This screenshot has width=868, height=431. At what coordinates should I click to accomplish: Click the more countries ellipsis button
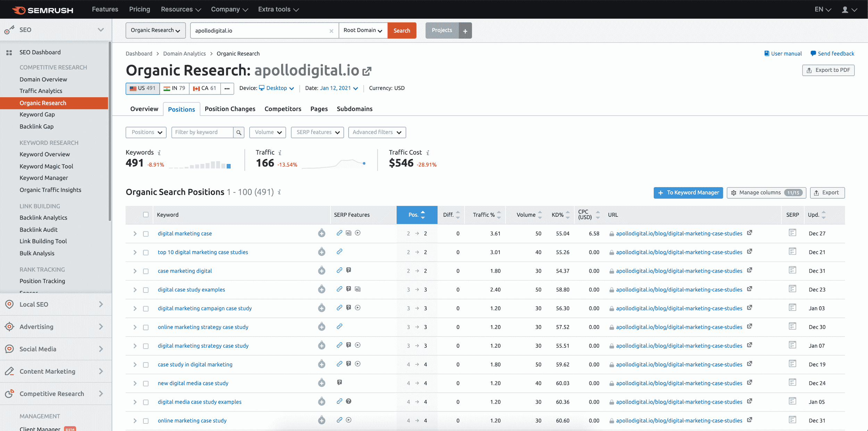[227, 89]
